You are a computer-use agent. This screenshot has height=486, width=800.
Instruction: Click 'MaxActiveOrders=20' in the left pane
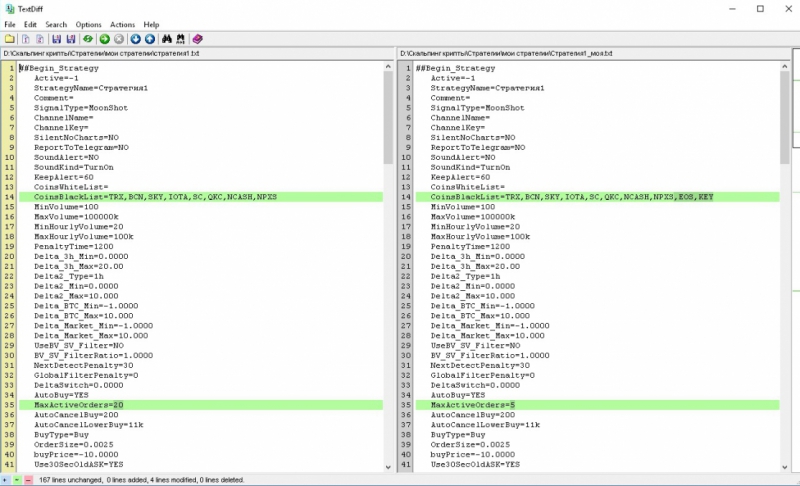(x=79, y=405)
